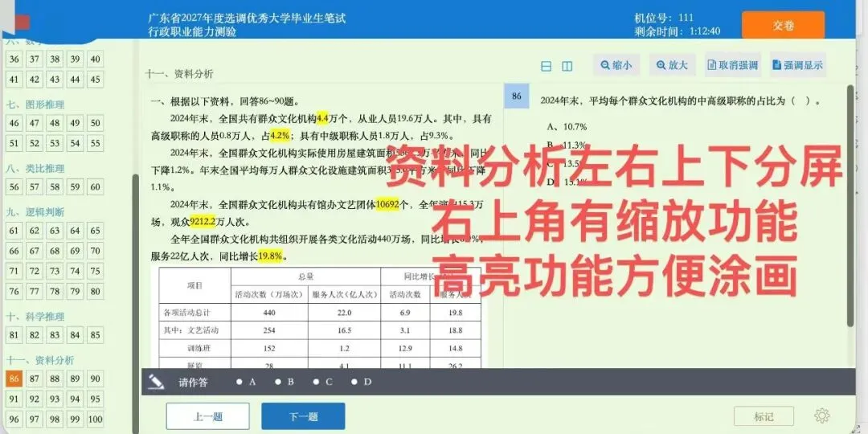Click the highlighted value 9212.2
868x434 pixels.
pyautogui.click(x=203, y=222)
